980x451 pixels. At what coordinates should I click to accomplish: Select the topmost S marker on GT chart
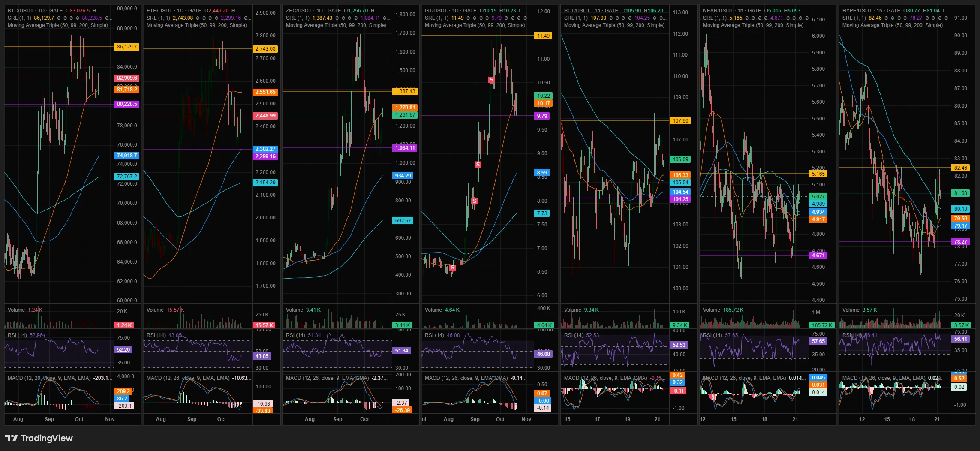(x=491, y=80)
